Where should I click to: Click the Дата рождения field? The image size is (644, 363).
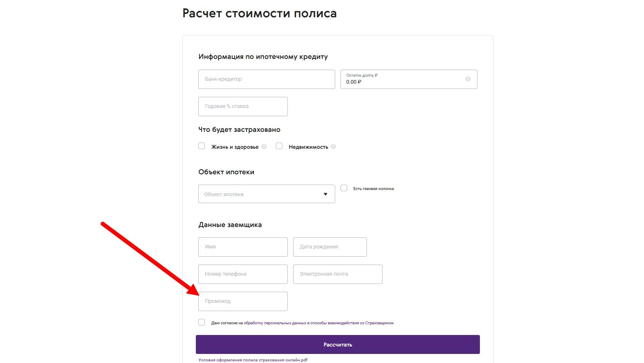click(329, 247)
